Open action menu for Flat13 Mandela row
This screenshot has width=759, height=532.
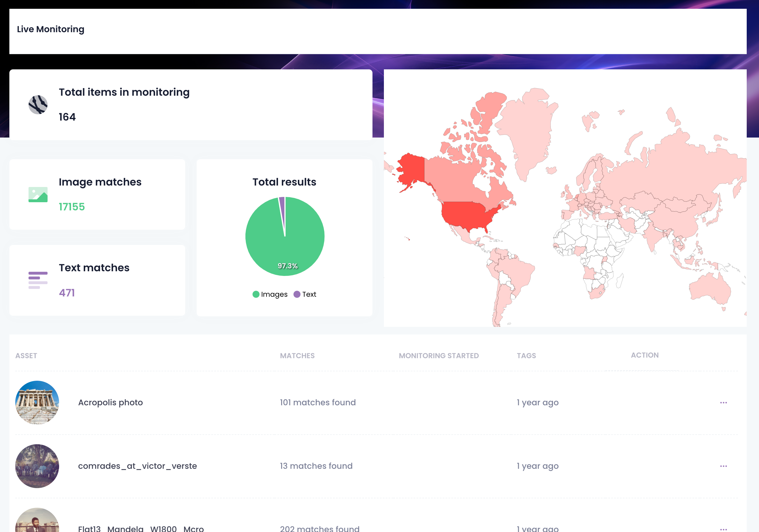723,529
